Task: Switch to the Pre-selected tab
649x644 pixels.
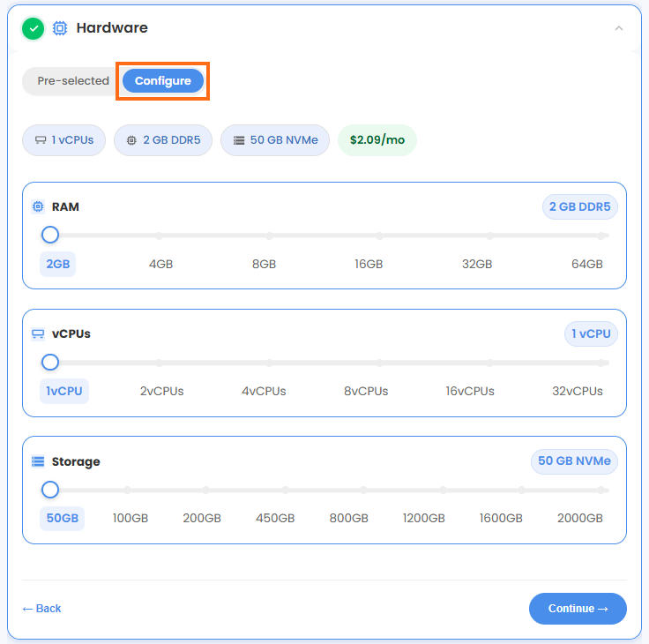Action: point(73,81)
